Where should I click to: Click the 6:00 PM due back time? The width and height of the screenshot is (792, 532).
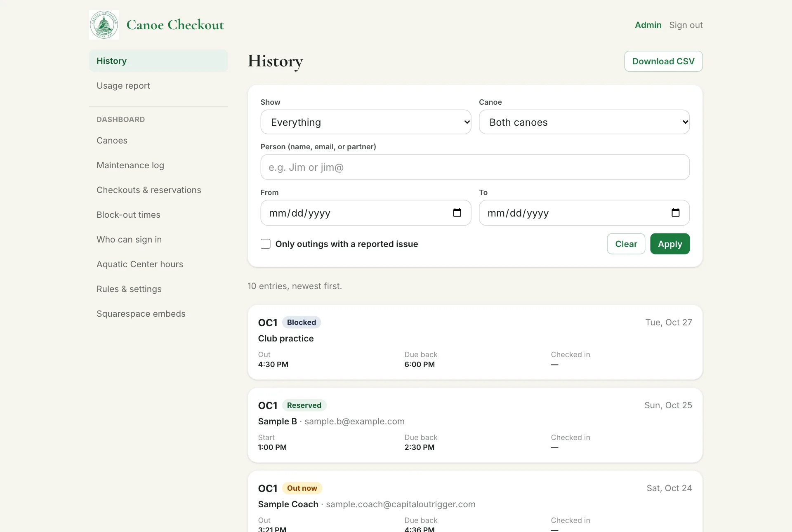(x=420, y=365)
